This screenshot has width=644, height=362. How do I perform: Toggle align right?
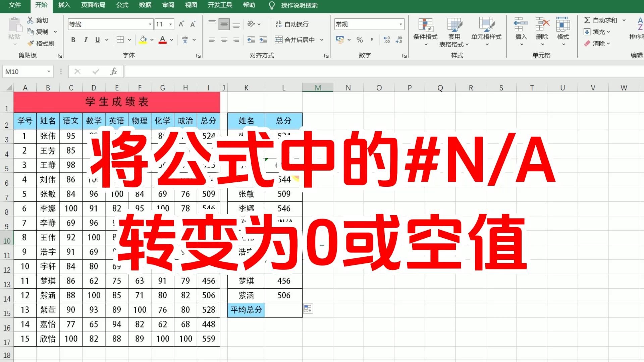236,40
